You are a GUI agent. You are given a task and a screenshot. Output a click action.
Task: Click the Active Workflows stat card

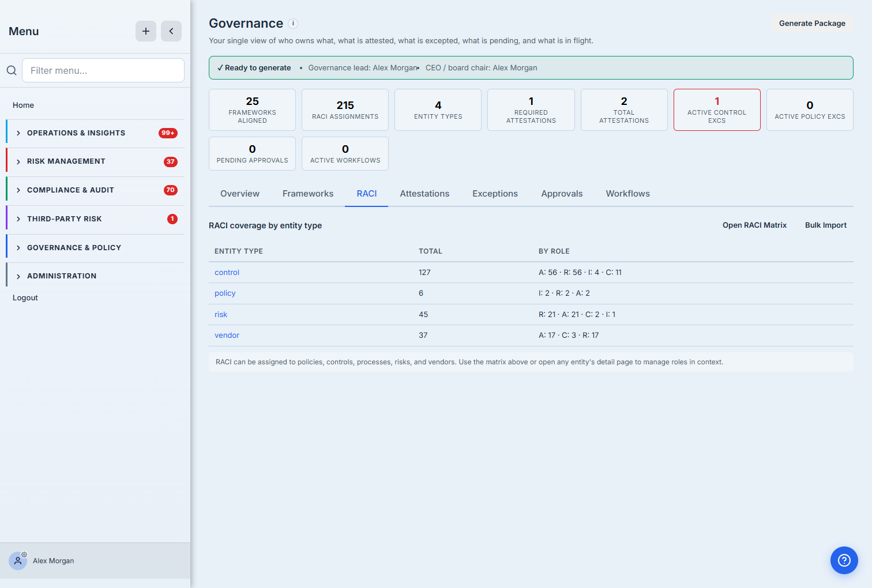point(345,153)
